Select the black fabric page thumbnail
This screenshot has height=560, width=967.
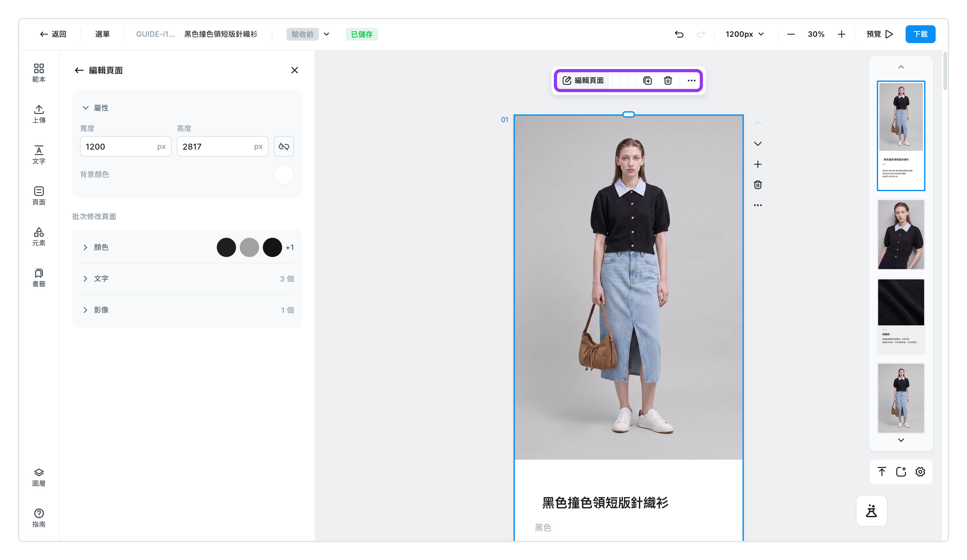pyautogui.click(x=900, y=316)
